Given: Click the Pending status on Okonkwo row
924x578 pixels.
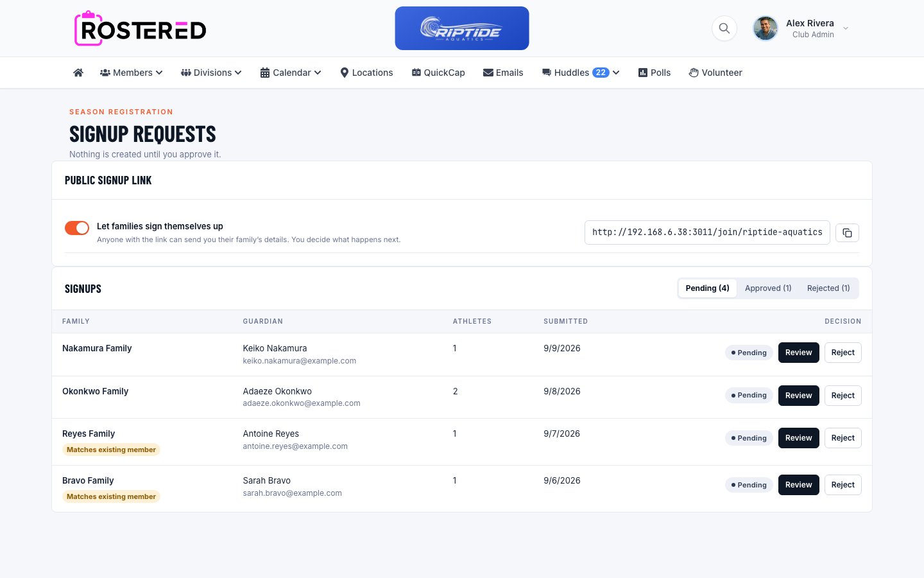Looking at the screenshot, I should point(749,396).
